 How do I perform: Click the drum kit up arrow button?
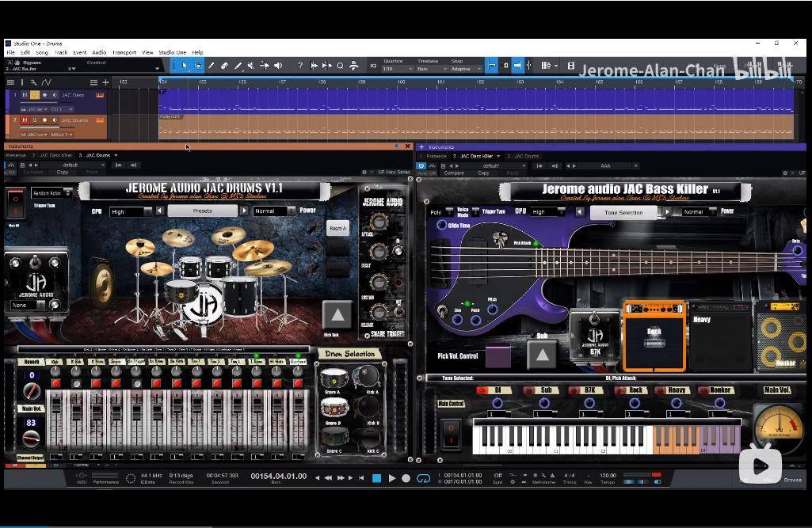pos(337,315)
